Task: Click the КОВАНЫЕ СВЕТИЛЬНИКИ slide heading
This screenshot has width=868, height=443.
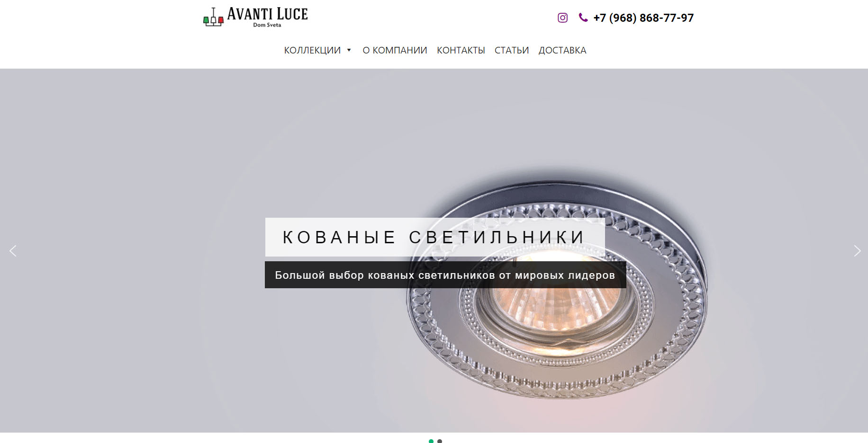Action: (x=435, y=237)
